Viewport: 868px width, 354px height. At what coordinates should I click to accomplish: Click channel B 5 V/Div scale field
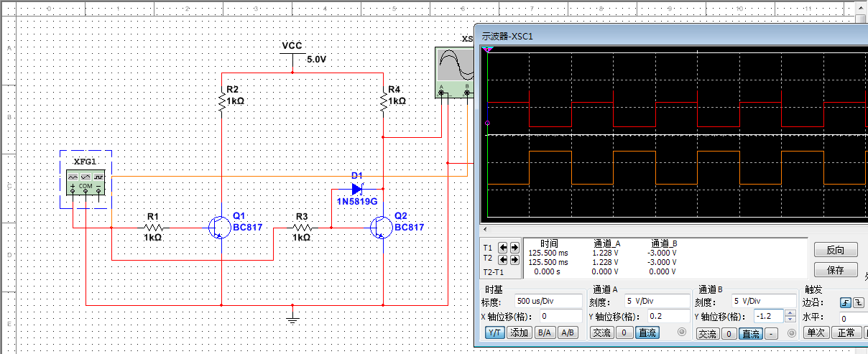tap(762, 301)
